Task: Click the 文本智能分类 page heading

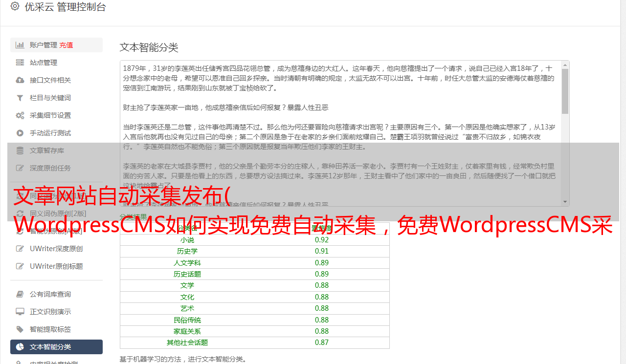Action: click(x=149, y=47)
